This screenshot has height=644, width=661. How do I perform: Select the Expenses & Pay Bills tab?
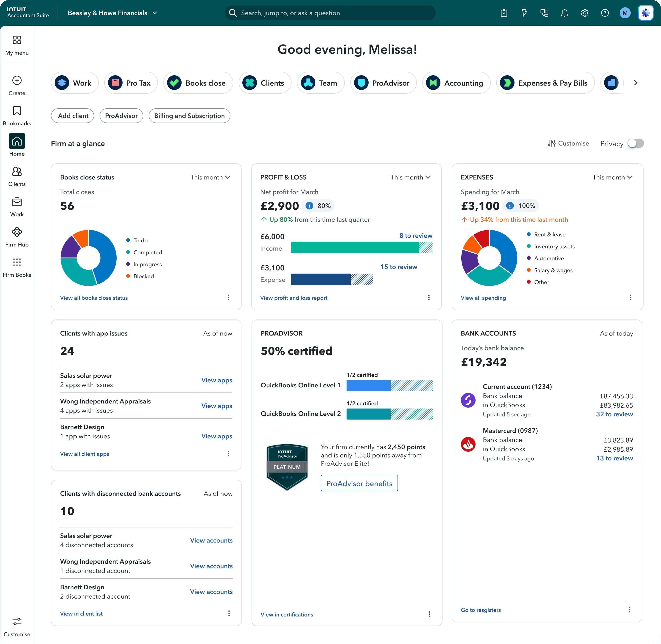click(x=545, y=83)
